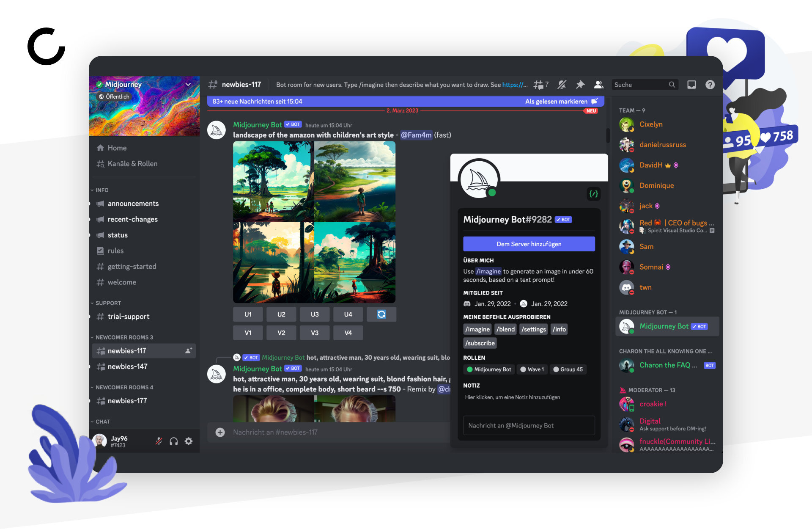Open the status channel
Screen dimensions: 812x529
(144, 235)
